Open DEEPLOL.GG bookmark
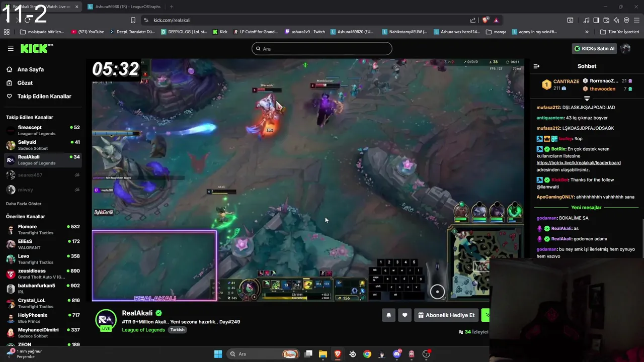The height and width of the screenshot is (362, 644). 184,32
